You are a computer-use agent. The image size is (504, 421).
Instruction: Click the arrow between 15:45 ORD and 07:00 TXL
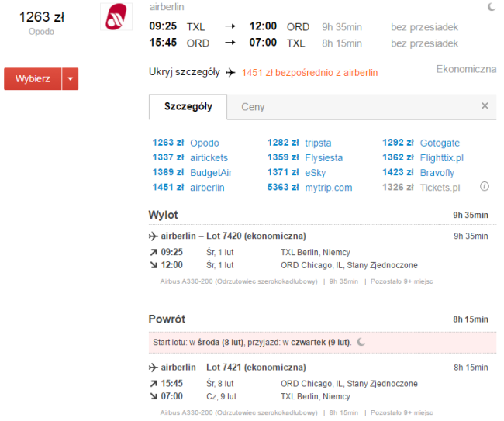click(x=230, y=43)
